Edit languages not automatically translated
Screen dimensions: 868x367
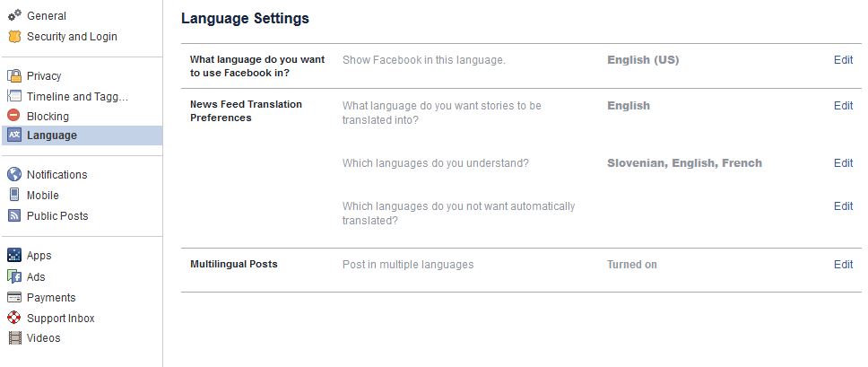pyautogui.click(x=843, y=206)
